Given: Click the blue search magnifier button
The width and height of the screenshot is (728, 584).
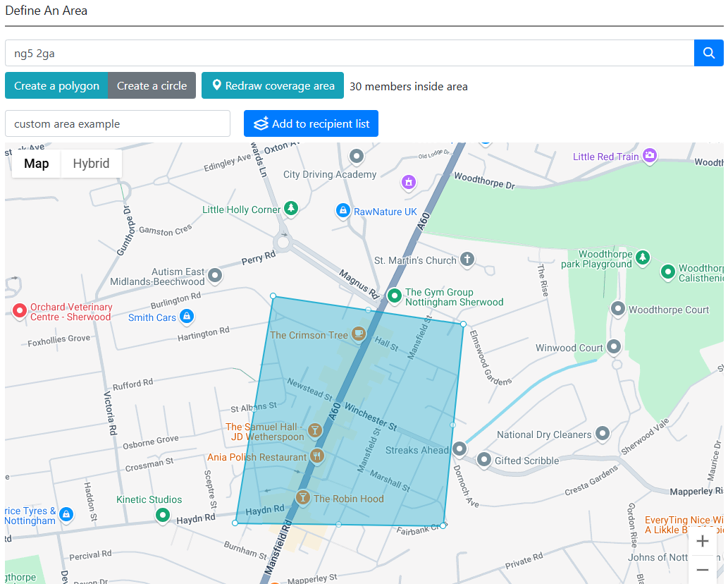Looking at the screenshot, I should click(709, 53).
